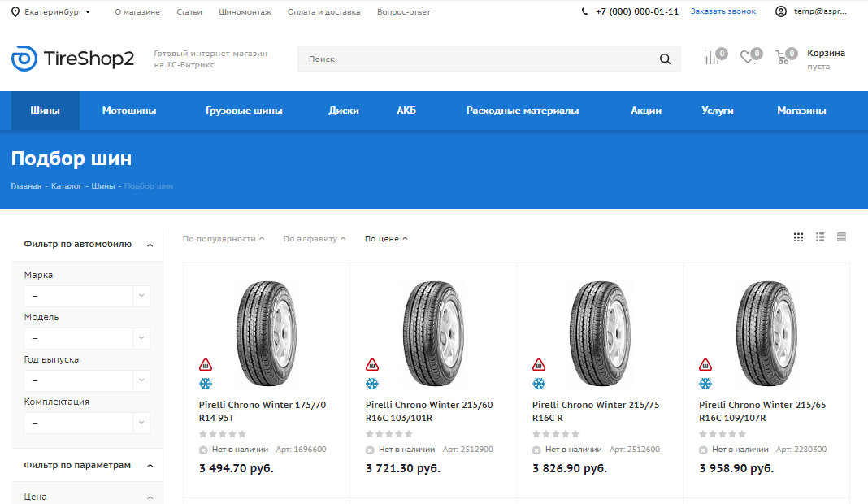Click studded badge on Pirelli 215/60 R16C
The width and height of the screenshot is (868, 504).
(x=372, y=364)
